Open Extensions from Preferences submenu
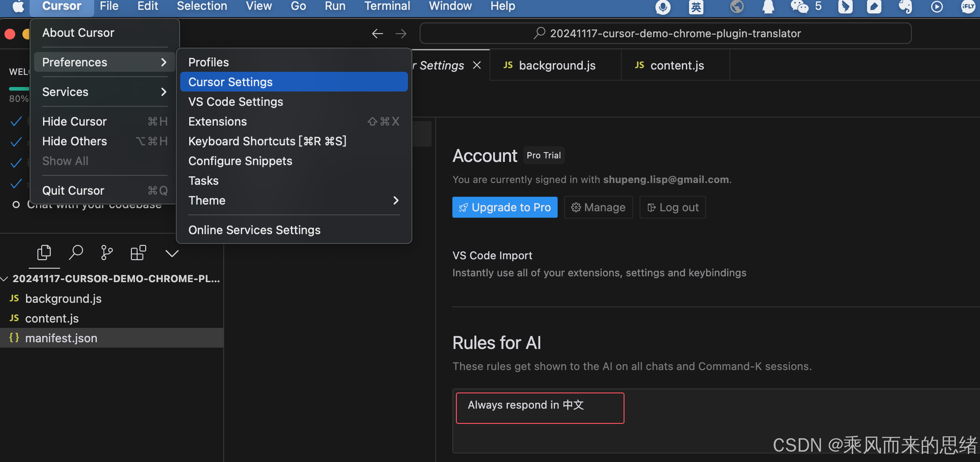This screenshot has height=462, width=980. click(294, 122)
